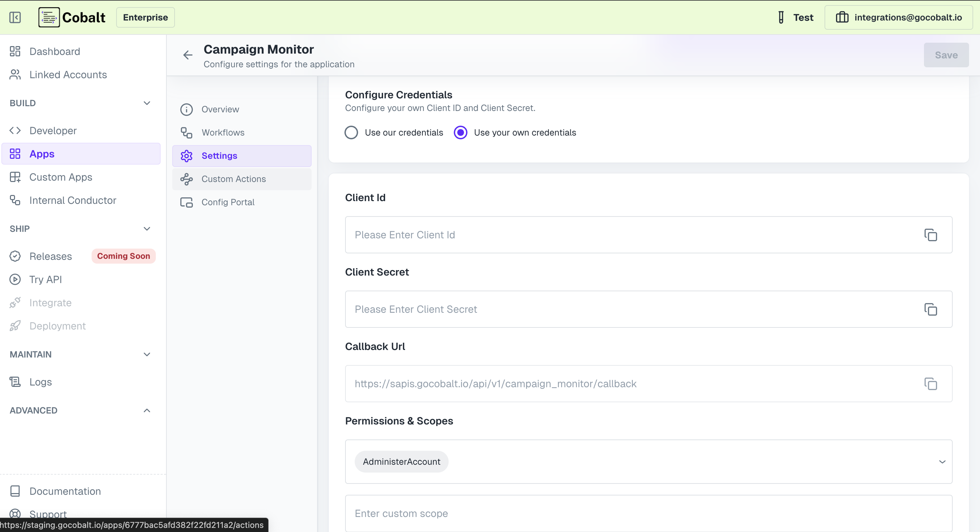Open the Permissions & Scopes dropdown
The image size is (980, 532).
(x=942, y=462)
